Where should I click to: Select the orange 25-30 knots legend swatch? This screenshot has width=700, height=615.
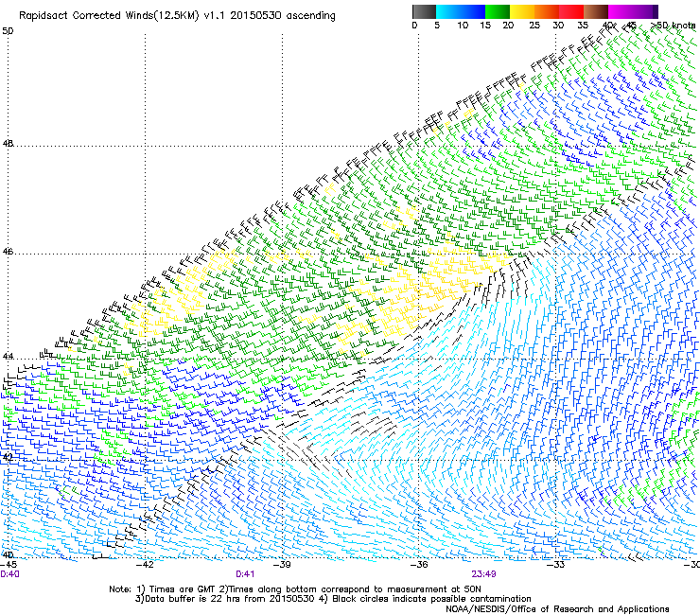pos(547,11)
